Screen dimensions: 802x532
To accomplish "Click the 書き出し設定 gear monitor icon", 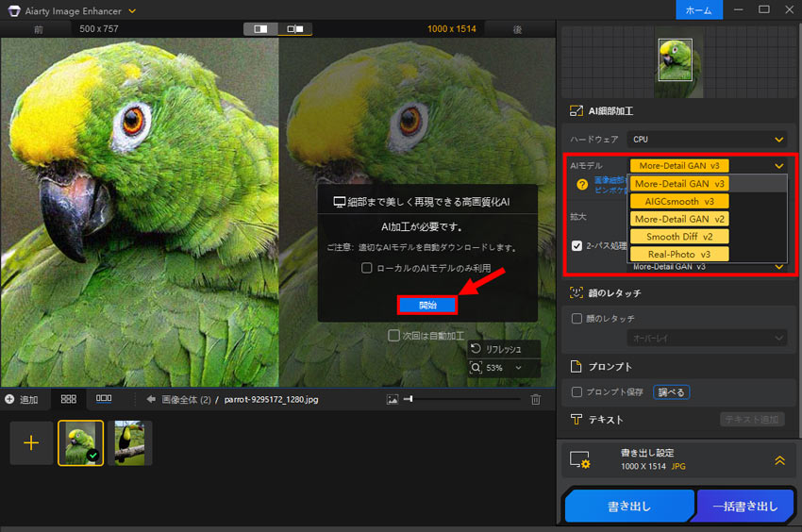I will [x=580, y=459].
